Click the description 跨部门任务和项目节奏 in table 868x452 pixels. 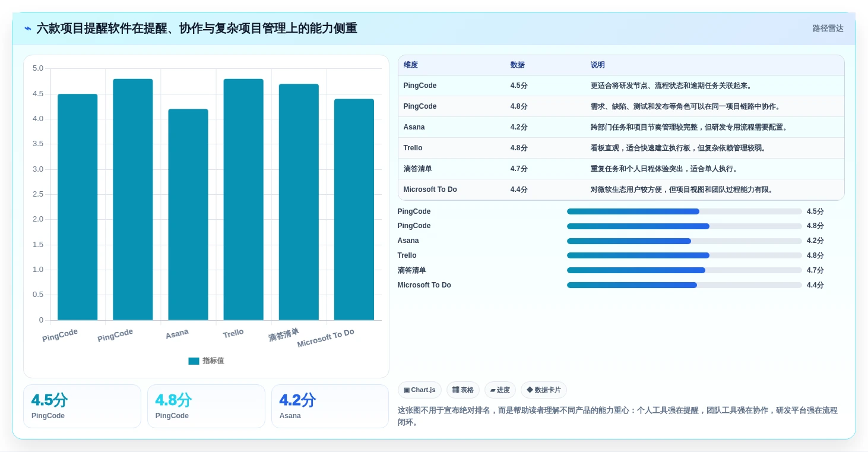tap(690, 127)
